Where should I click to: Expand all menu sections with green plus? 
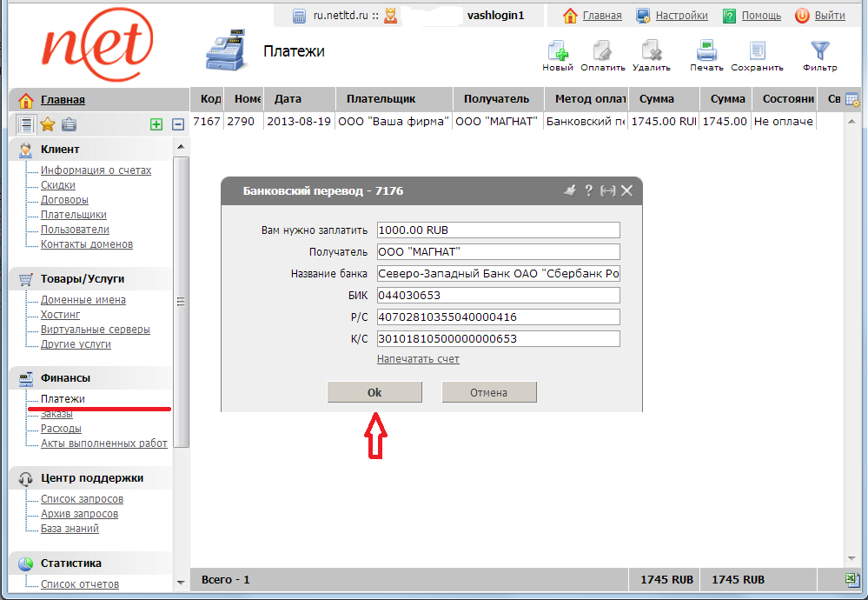(x=156, y=124)
